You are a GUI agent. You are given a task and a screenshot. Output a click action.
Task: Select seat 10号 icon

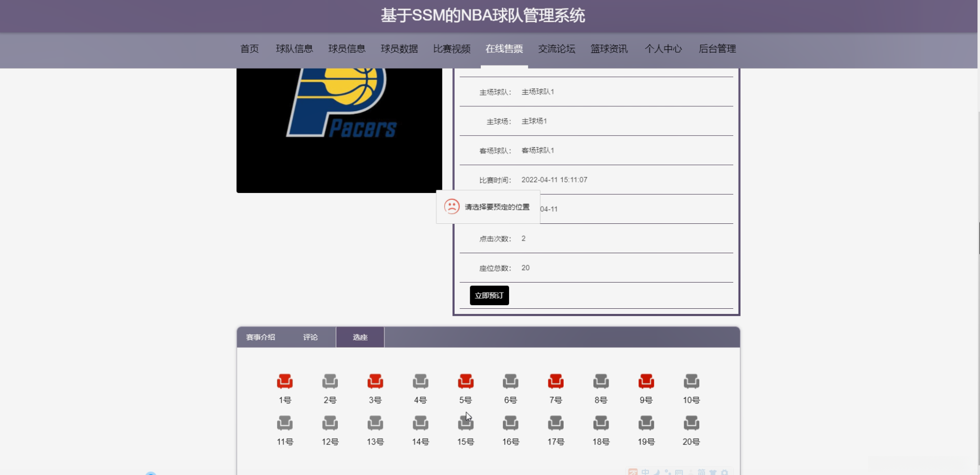tap(691, 381)
